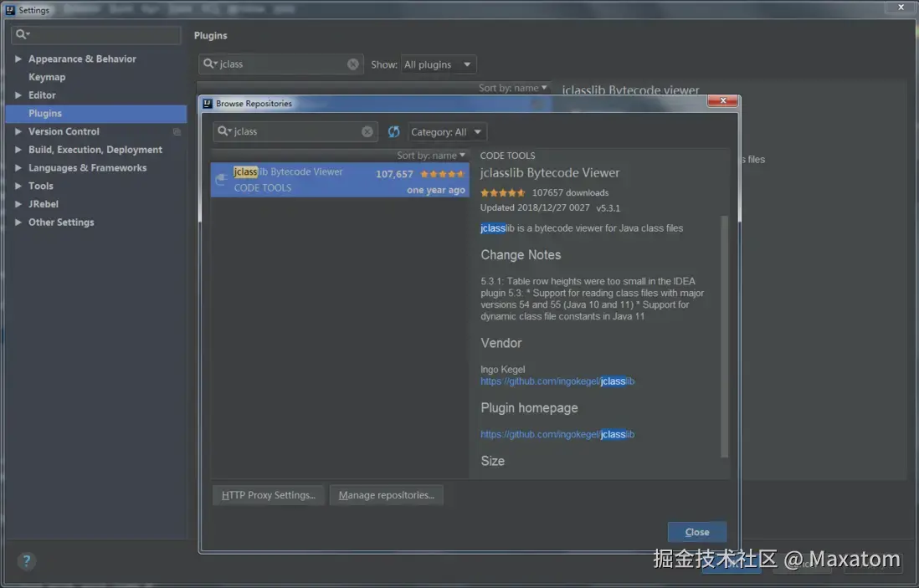This screenshot has height=588, width=919.
Task: Click the blue Close button
Action: click(697, 532)
